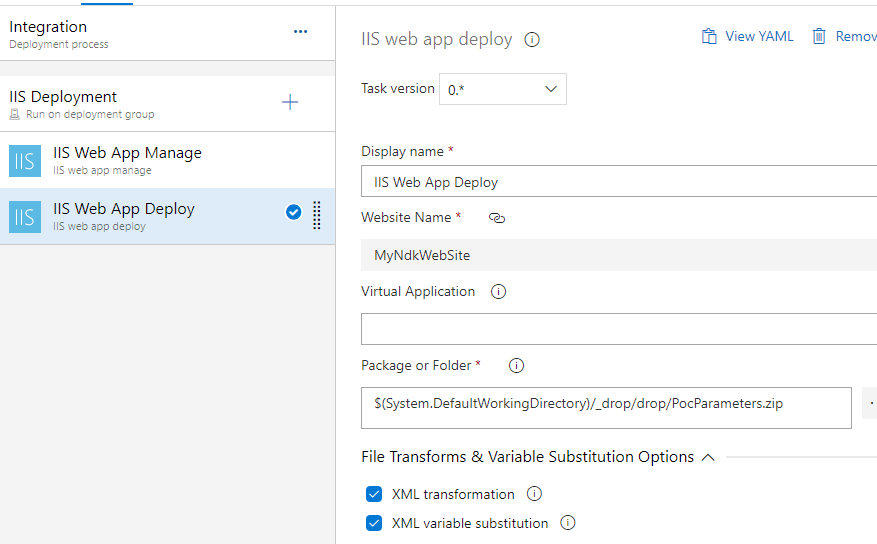Add a task with the plus icon
Screen dimensions: 877x544
point(290,102)
